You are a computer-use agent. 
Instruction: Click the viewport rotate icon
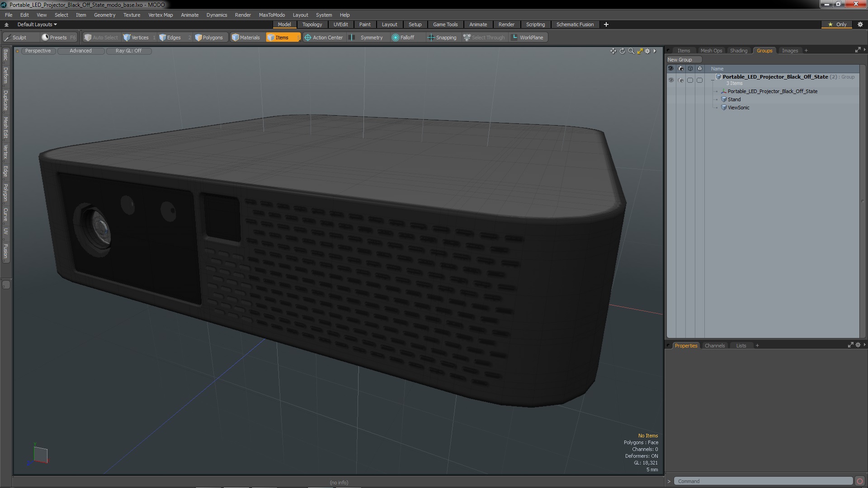click(x=622, y=51)
